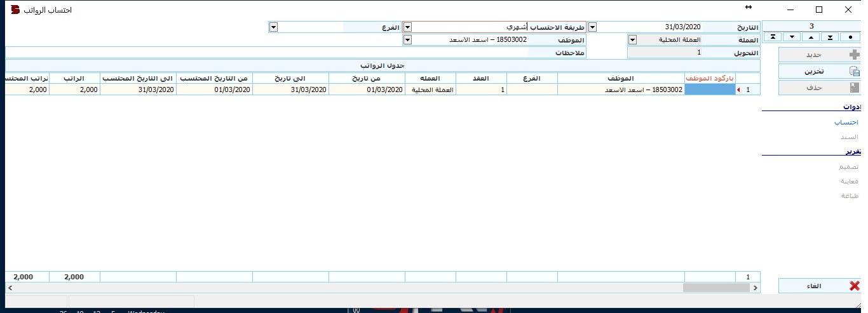The width and height of the screenshot is (868, 313).
Task: Click the احتساب (calculate) link
Action: [x=846, y=122]
